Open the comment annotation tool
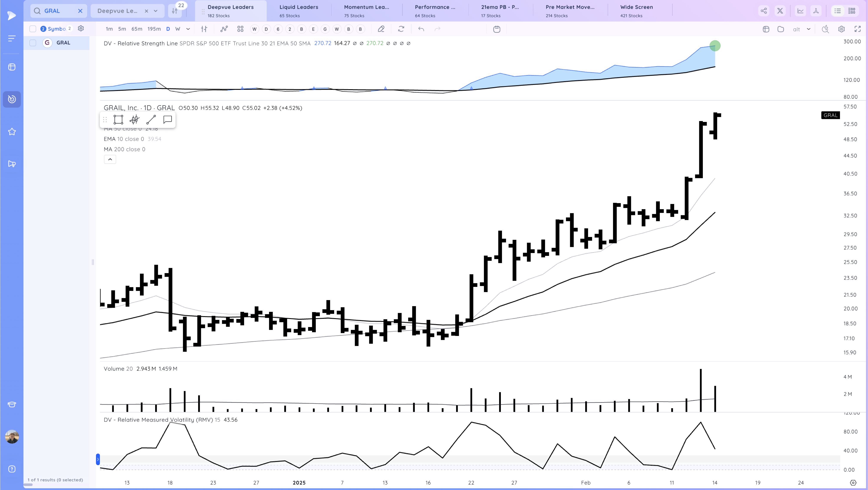 168,120
